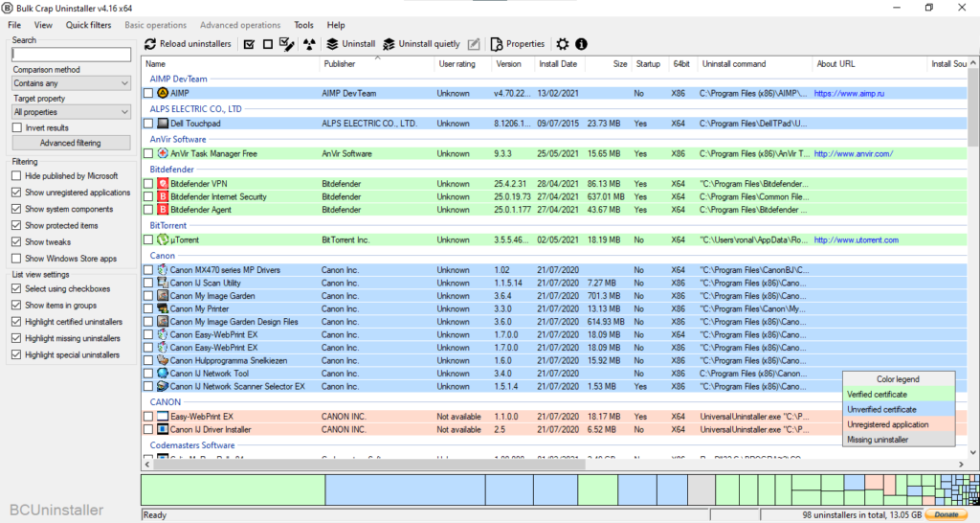Click in the Search input field

(x=71, y=55)
